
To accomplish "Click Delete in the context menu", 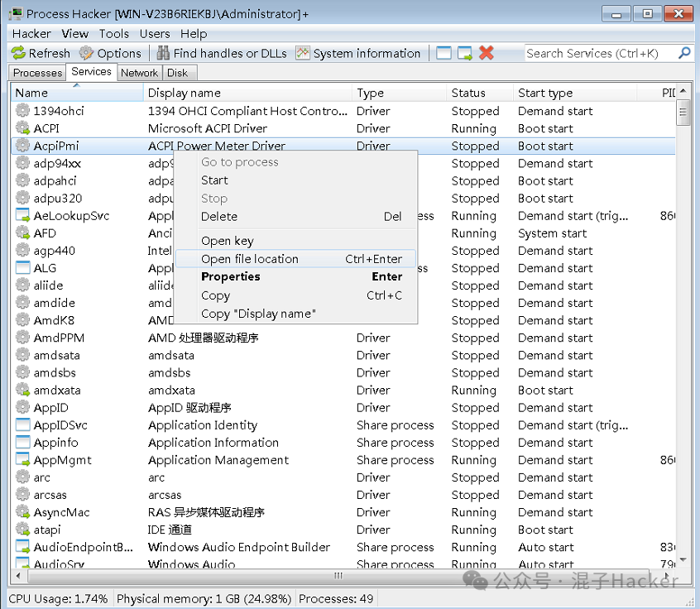I will pyautogui.click(x=219, y=217).
